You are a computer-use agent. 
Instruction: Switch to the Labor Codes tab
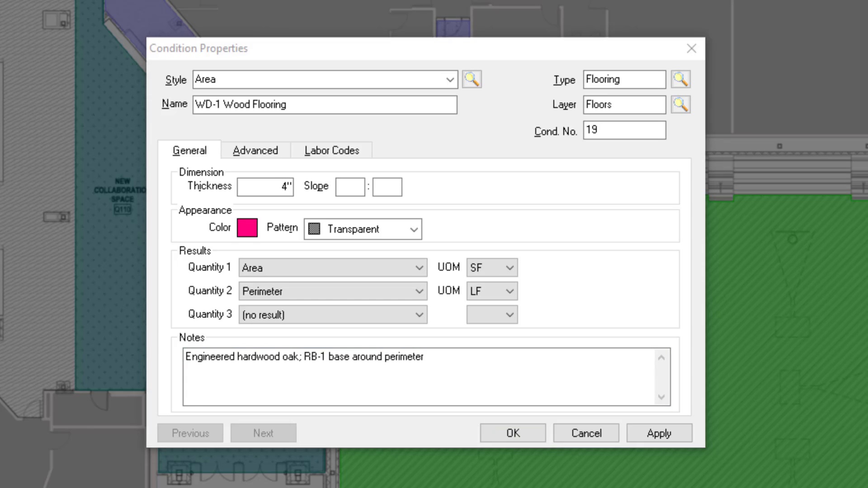coord(332,150)
